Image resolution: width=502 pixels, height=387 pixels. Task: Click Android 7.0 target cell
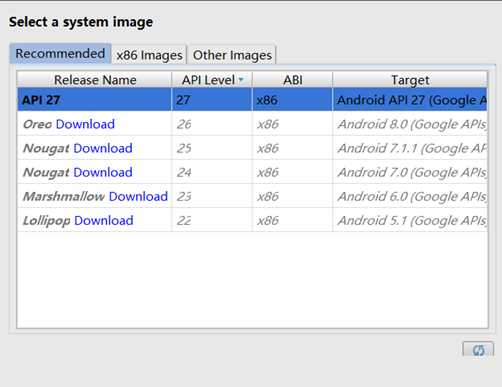point(410,172)
